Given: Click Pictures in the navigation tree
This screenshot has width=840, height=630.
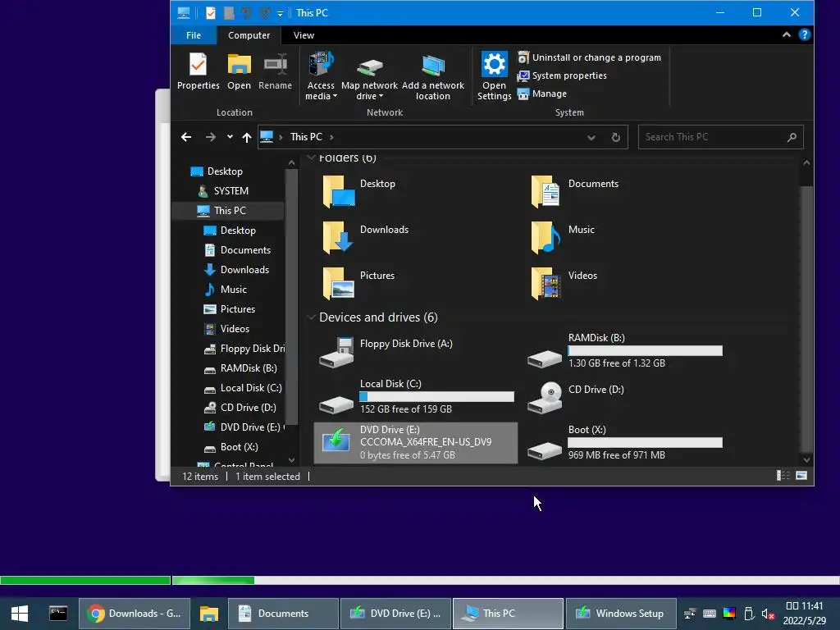Looking at the screenshot, I should pyautogui.click(x=237, y=309).
